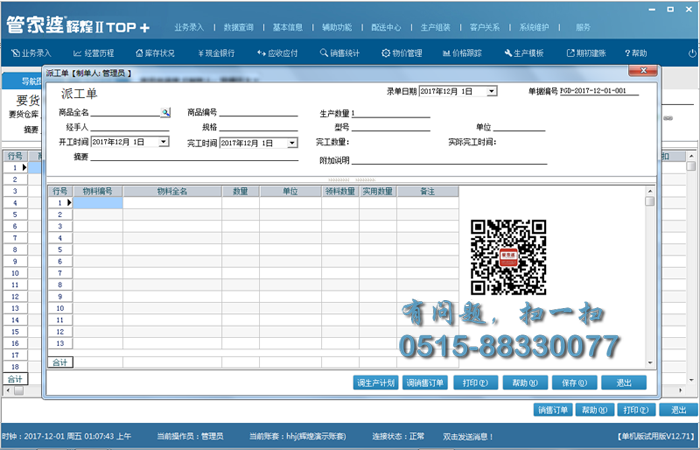The image size is (700, 450).
Task: Open 生产模板 toolbar item
Action: point(524,53)
